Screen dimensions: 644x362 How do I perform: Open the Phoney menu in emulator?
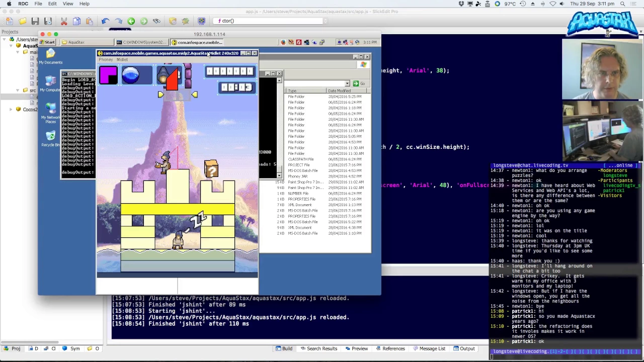pyautogui.click(x=106, y=59)
